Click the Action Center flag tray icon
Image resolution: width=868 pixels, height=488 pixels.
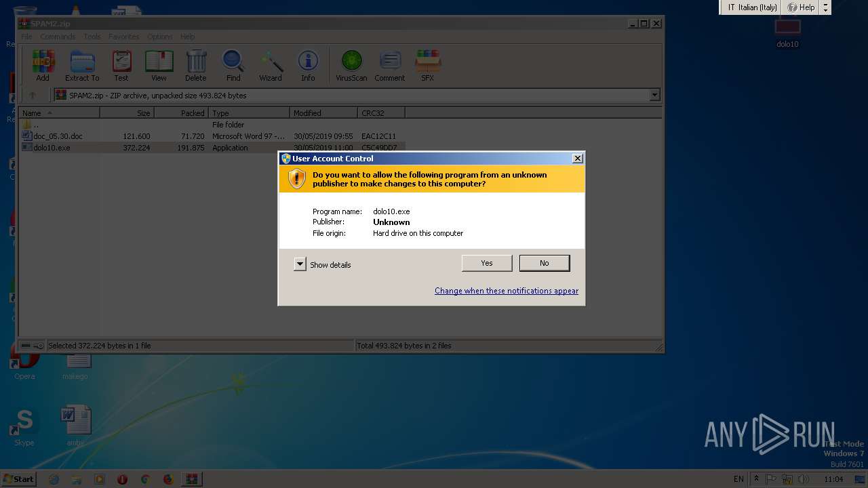pos(771,479)
